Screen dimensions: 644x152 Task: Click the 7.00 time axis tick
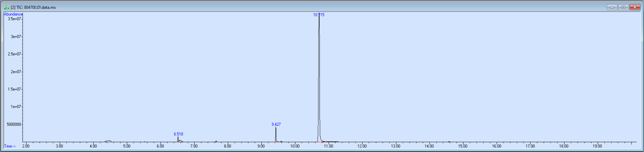194,146
